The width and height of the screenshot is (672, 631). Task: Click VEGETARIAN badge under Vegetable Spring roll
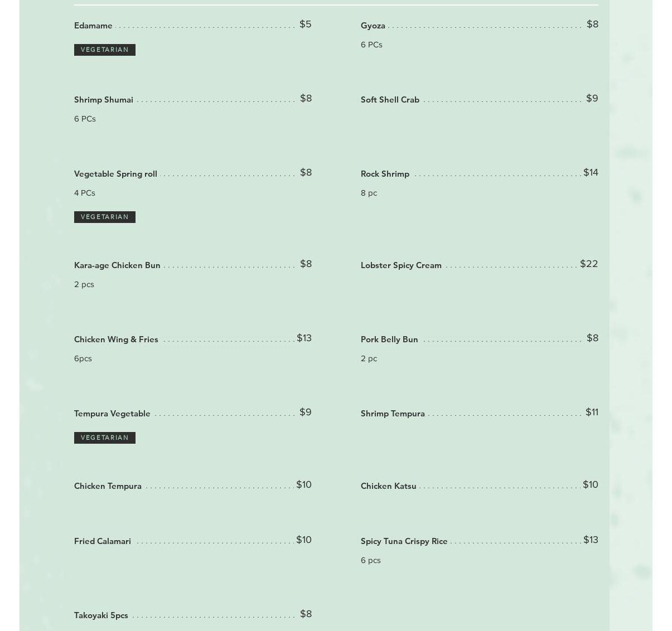coord(104,217)
